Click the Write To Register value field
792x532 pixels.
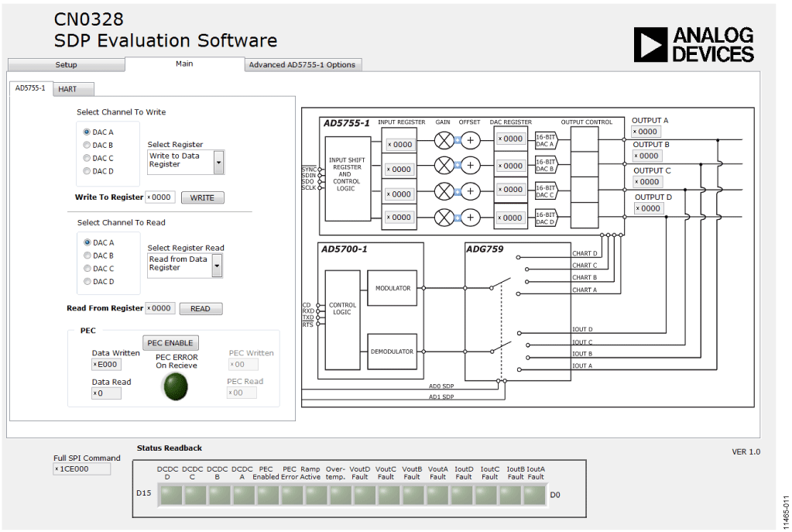160,197
